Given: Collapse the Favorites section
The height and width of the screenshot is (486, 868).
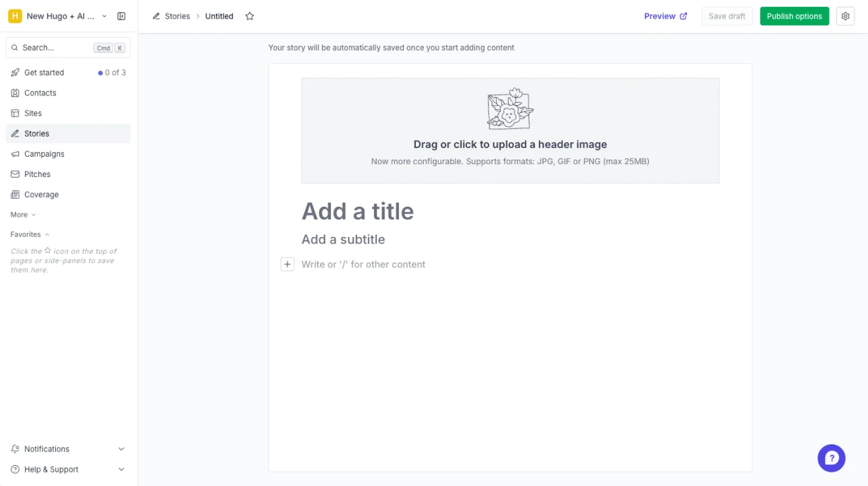Looking at the screenshot, I should click(x=30, y=234).
